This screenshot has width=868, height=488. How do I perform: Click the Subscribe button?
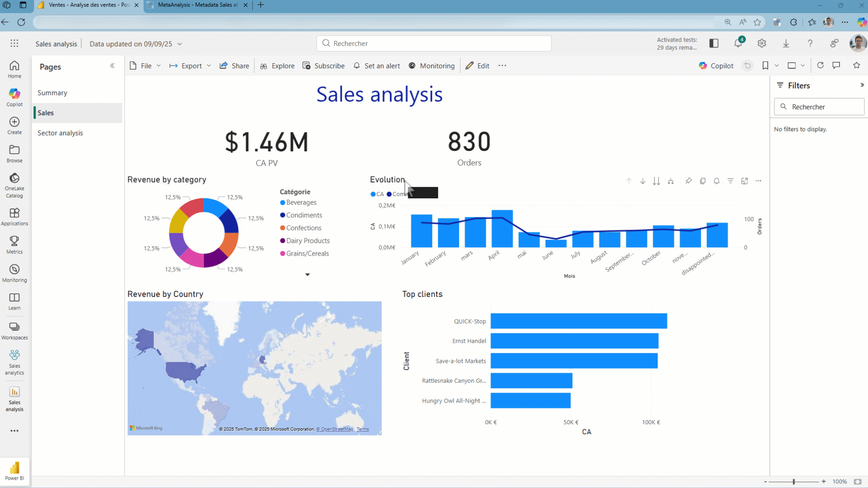click(x=324, y=66)
